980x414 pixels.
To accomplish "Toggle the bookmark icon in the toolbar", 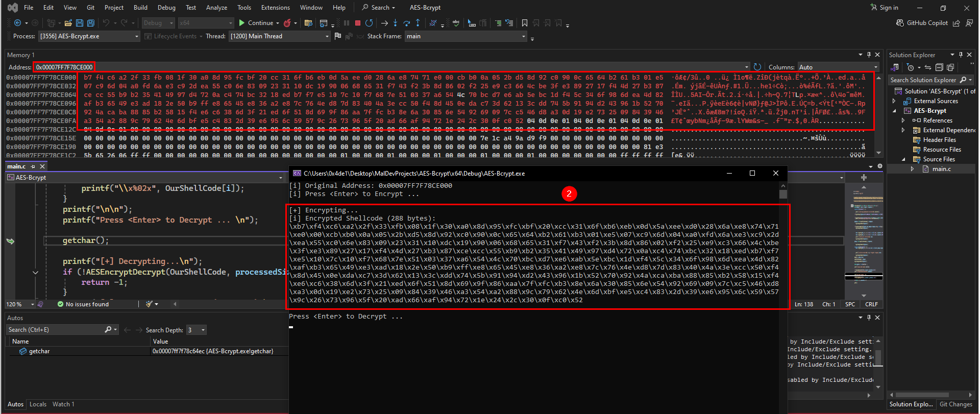I will point(525,23).
